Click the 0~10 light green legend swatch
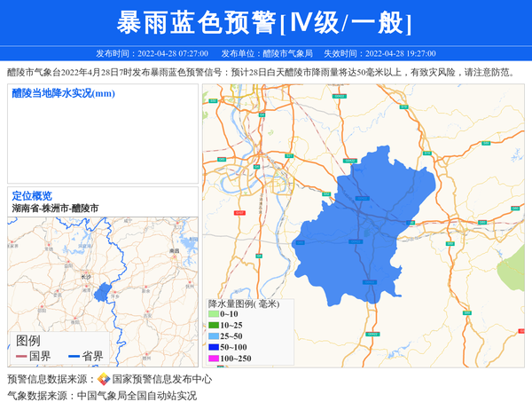532x418 pixels. 213,314
